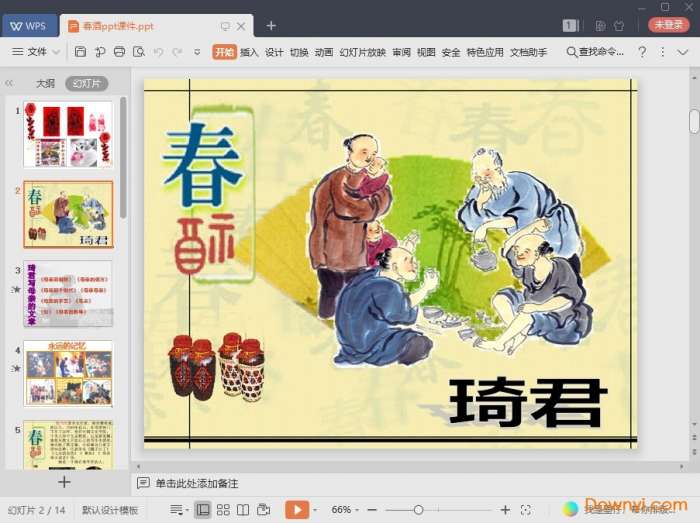The width and height of the screenshot is (700, 523).
Task: Open the 文档助手 tab
Action: coord(529,52)
